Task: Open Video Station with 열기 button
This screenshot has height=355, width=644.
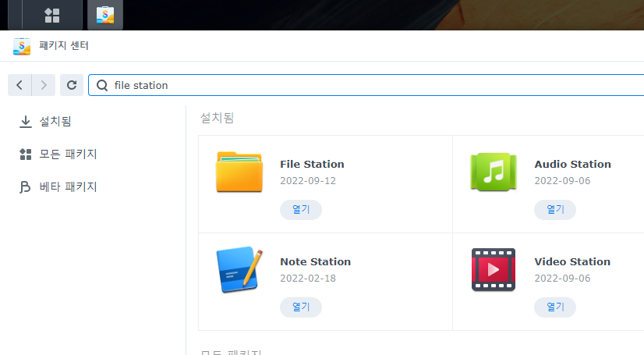Action: coord(555,307)
